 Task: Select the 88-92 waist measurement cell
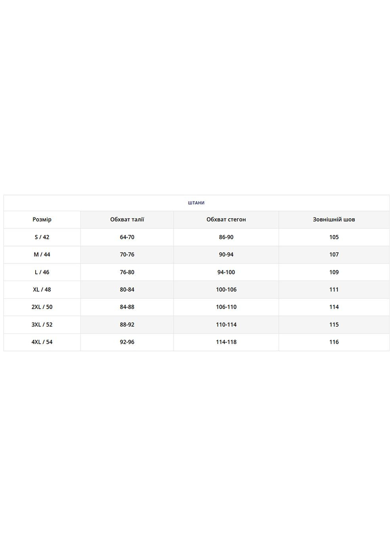[x=127, y=325]
